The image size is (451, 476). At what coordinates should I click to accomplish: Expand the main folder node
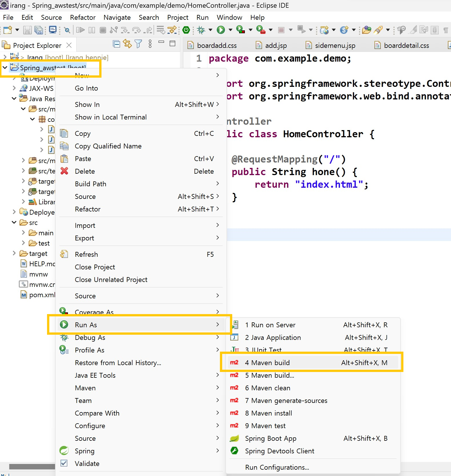click(x=23, y=233)
